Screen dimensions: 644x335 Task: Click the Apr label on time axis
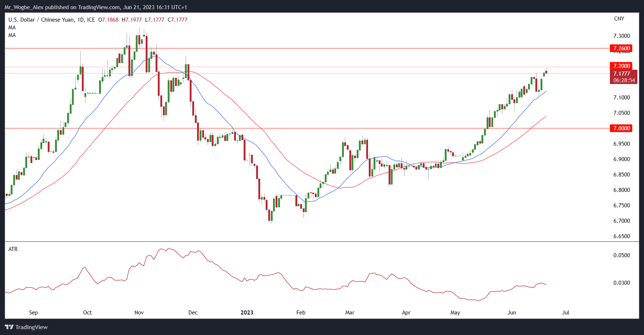point(406,313)
